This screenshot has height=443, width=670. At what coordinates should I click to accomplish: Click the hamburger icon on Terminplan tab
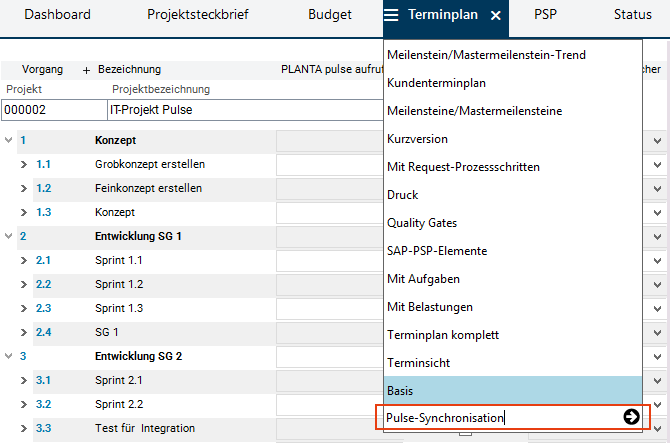point(392,15)
